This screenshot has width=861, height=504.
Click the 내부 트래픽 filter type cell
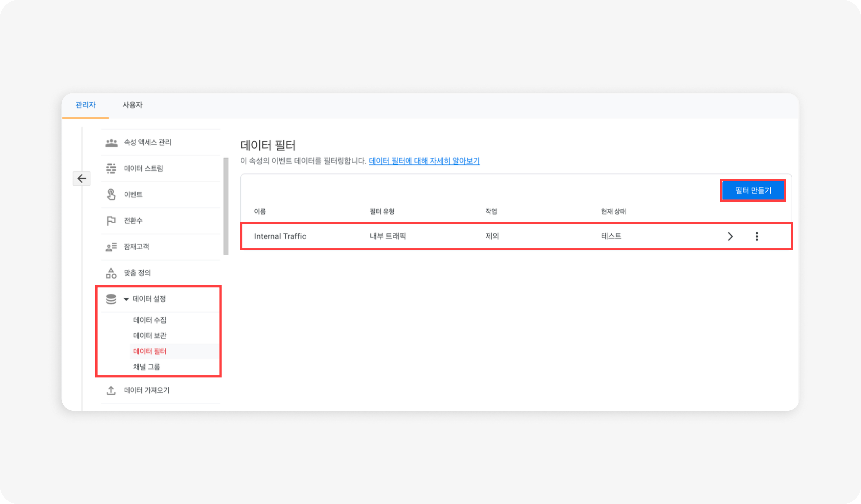(x=388, y=236)
